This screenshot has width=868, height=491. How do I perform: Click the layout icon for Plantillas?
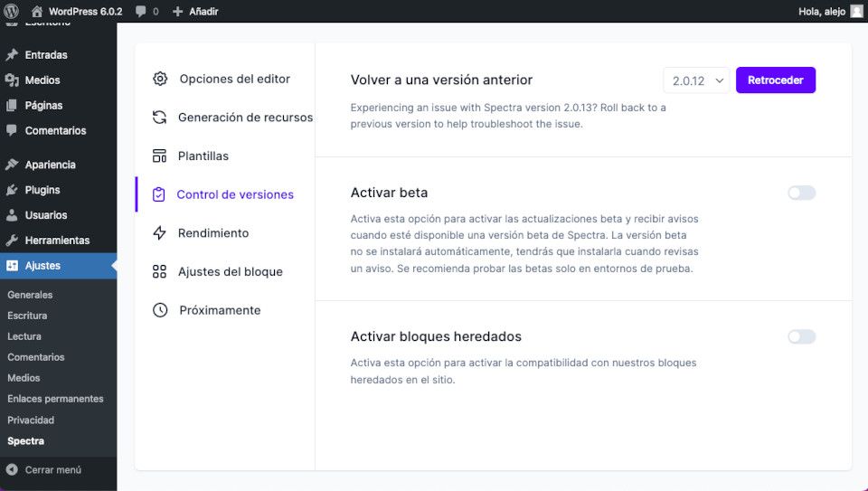tap(159, 156)
